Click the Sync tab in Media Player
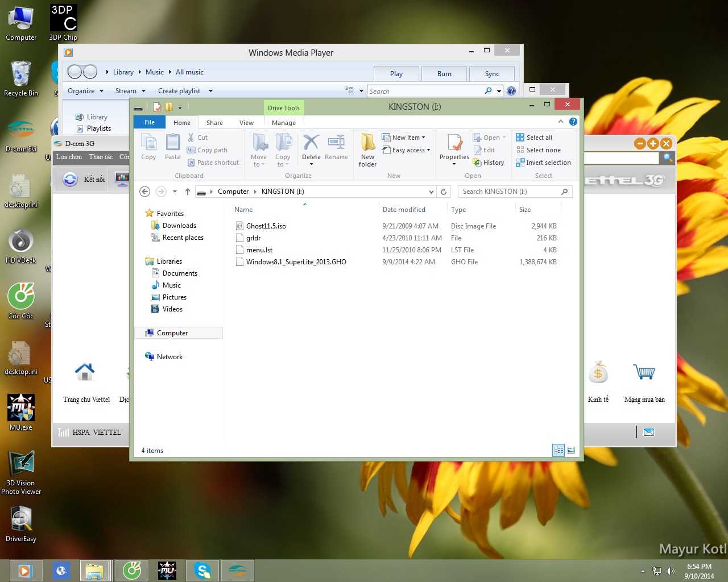The height and width of the screenshot is (582, 728). [492, 74]
